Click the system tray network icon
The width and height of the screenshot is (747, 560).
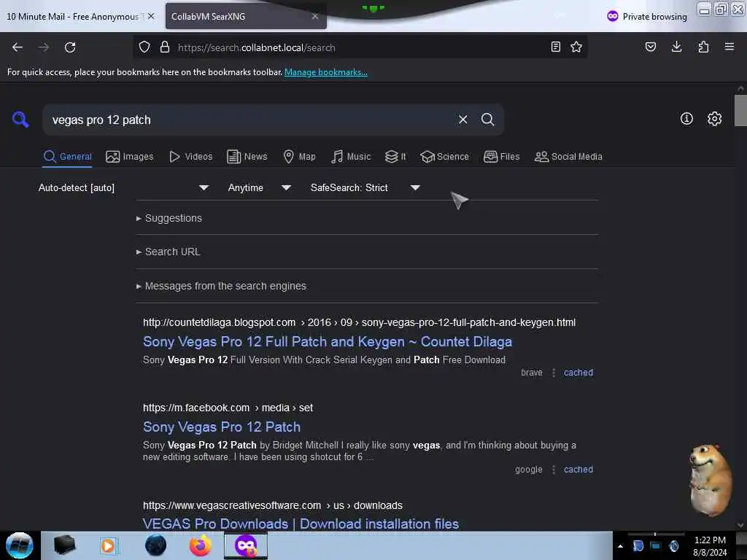click(x=656, y=546)
